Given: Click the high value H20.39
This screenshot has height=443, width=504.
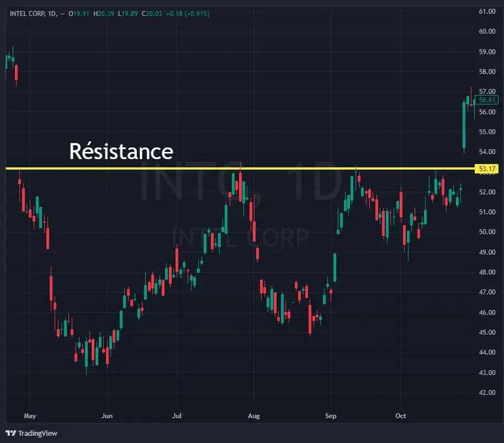Looking at the screenshot, I should [103, 14].
